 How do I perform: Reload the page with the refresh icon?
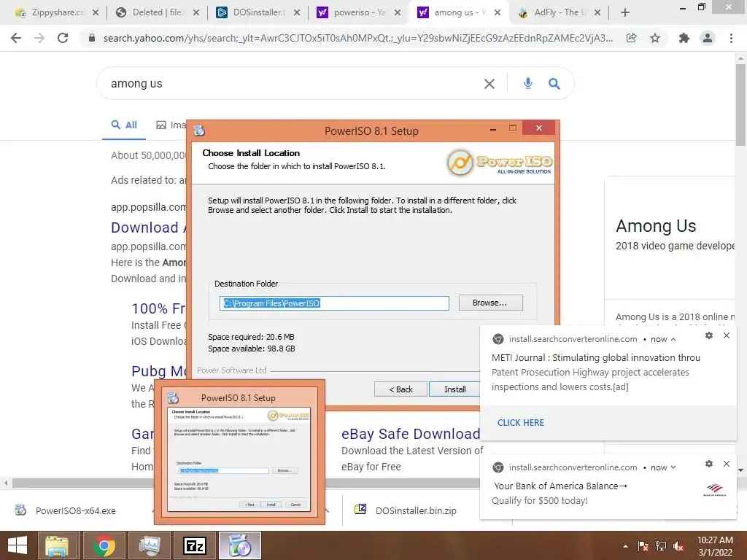pos(63,38)
